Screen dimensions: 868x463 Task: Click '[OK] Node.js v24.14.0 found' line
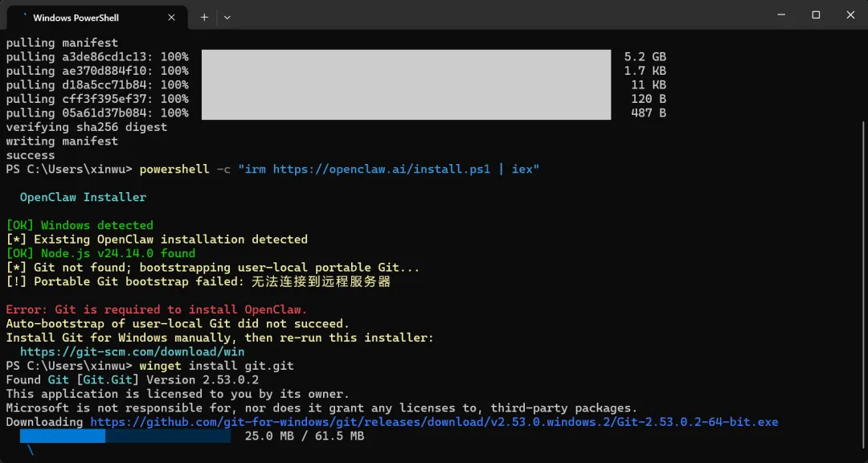click(x=100, y=254)
